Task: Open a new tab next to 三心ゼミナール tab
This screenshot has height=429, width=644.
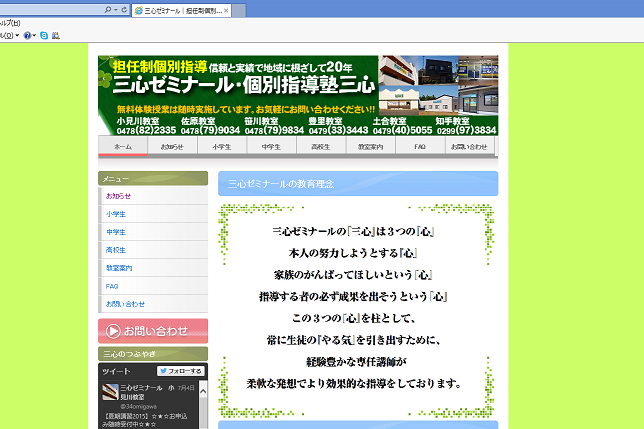Action: click(x=239, y=11)
